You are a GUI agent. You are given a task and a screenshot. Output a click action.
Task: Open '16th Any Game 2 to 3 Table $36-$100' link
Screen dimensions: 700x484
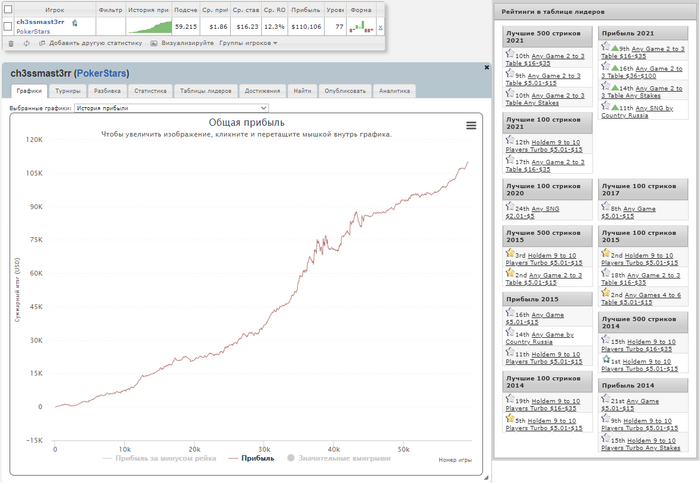pyautogui.click(x=642, y=72)
